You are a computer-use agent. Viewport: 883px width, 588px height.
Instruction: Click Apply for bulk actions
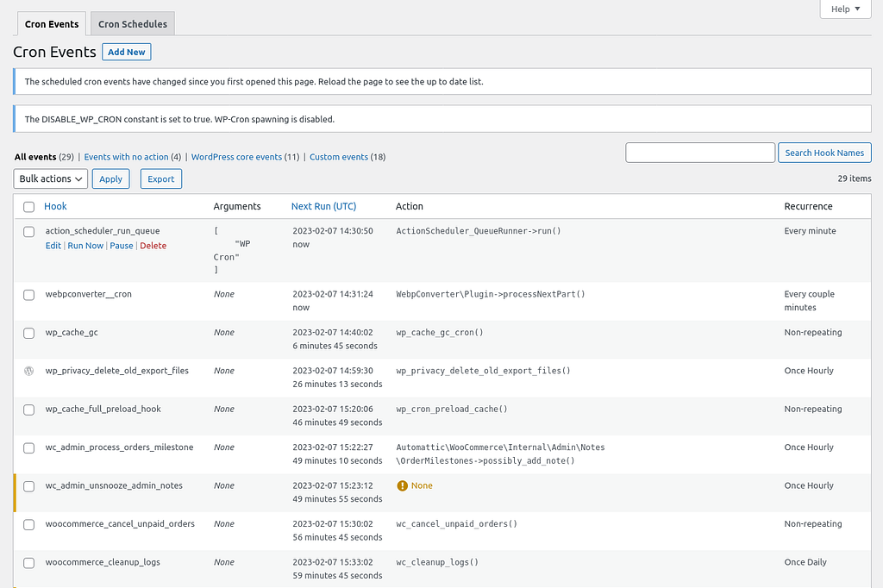click(x=111, y=178)
